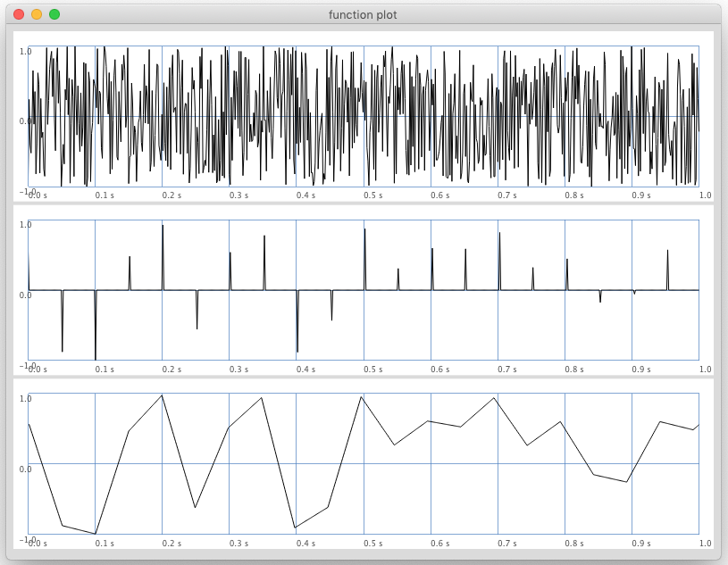728x565 pixels.
Task: Close the function plot window
Action: [x=19, y=14]
